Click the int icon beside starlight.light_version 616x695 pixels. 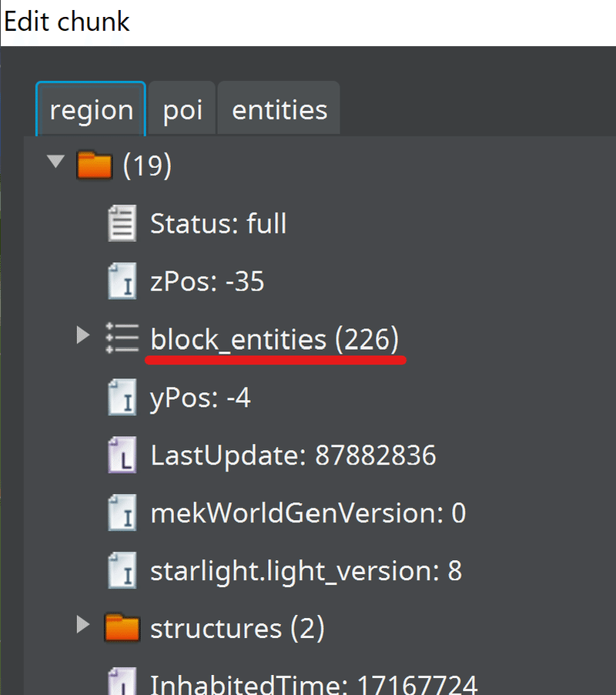123,570
